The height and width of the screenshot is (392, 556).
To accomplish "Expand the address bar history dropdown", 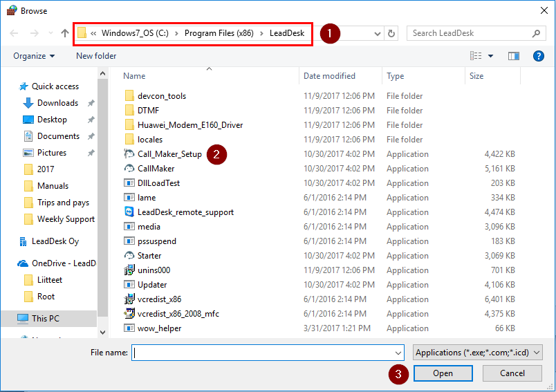I will [378, 34].
